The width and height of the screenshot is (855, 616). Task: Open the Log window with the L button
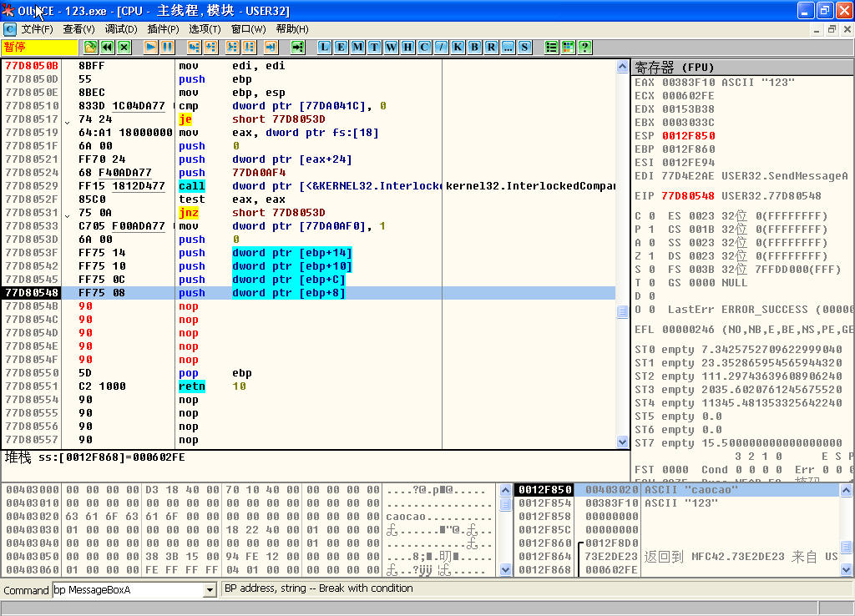coord(324,47)
